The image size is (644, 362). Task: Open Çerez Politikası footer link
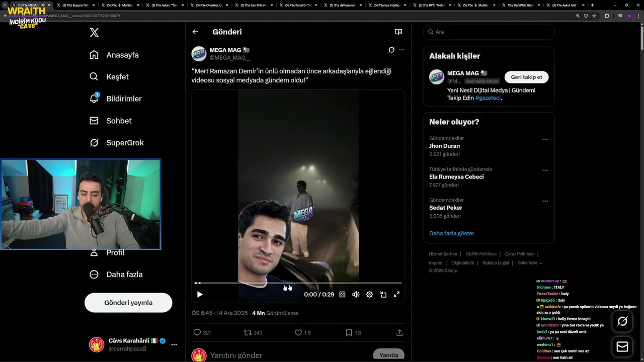click(520, 254)
